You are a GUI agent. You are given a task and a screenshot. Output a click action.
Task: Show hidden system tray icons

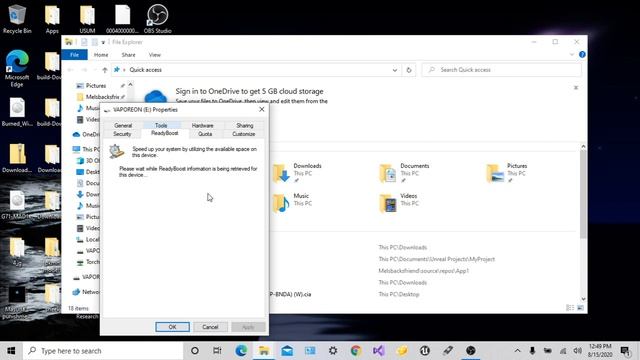point(517,351)
